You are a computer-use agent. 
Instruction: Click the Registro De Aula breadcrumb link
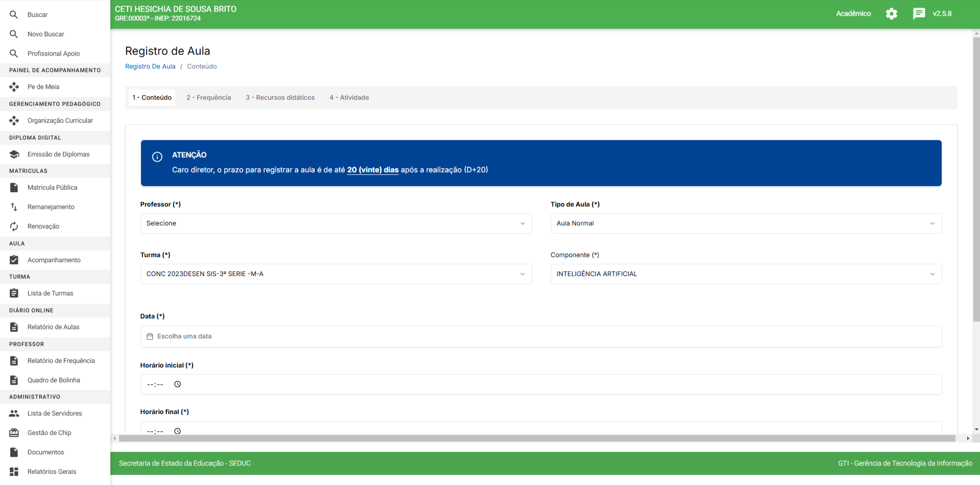tap(150, 66)
